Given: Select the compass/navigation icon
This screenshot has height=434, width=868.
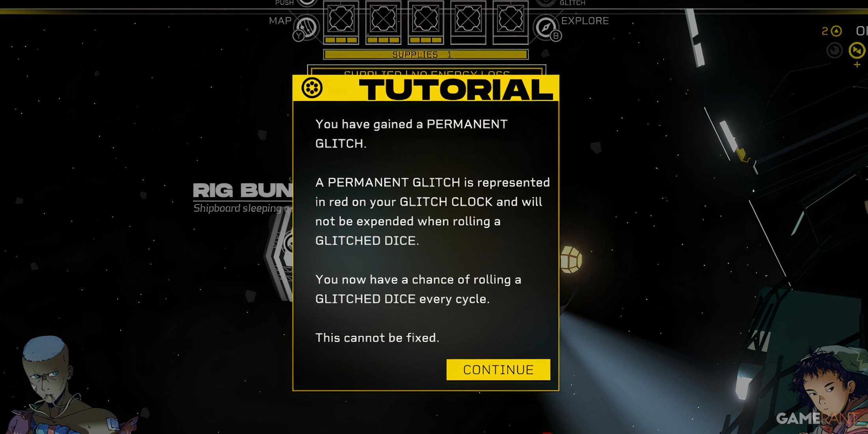Looking at the screenshot, I should [x=547, y=25].
